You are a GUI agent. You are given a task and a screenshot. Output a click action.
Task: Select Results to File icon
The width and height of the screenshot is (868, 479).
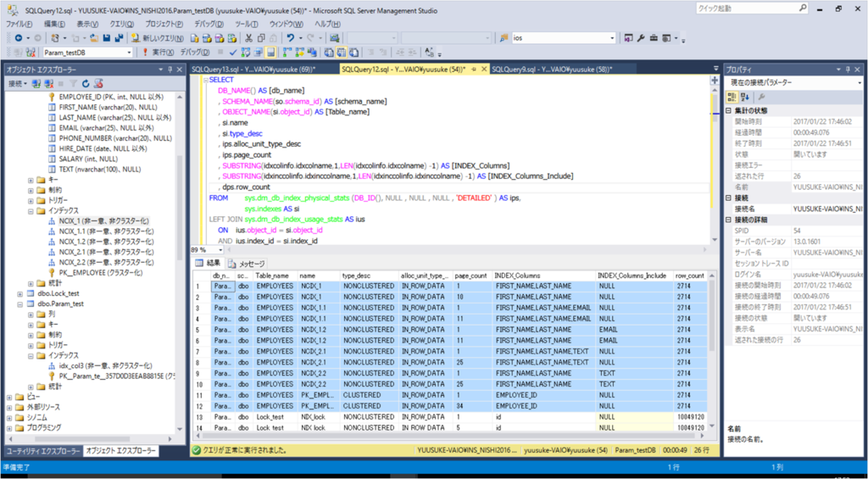[x=353, y=52]
